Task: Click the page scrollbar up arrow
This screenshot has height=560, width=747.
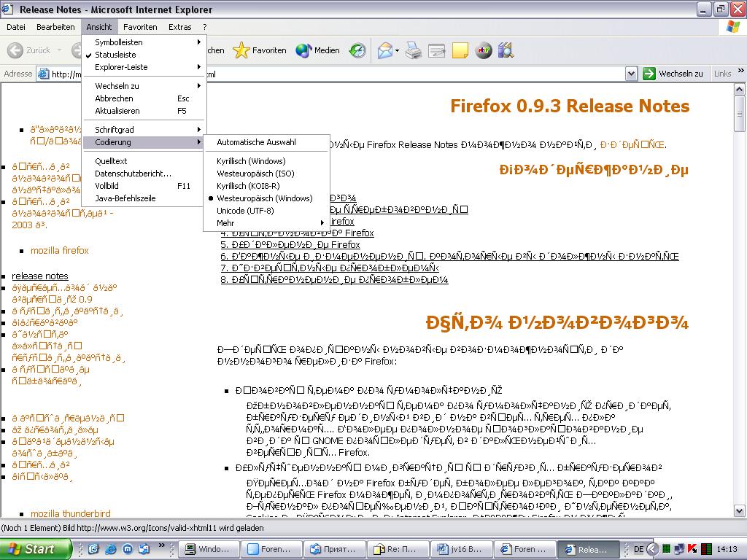Action: point(740,89)
